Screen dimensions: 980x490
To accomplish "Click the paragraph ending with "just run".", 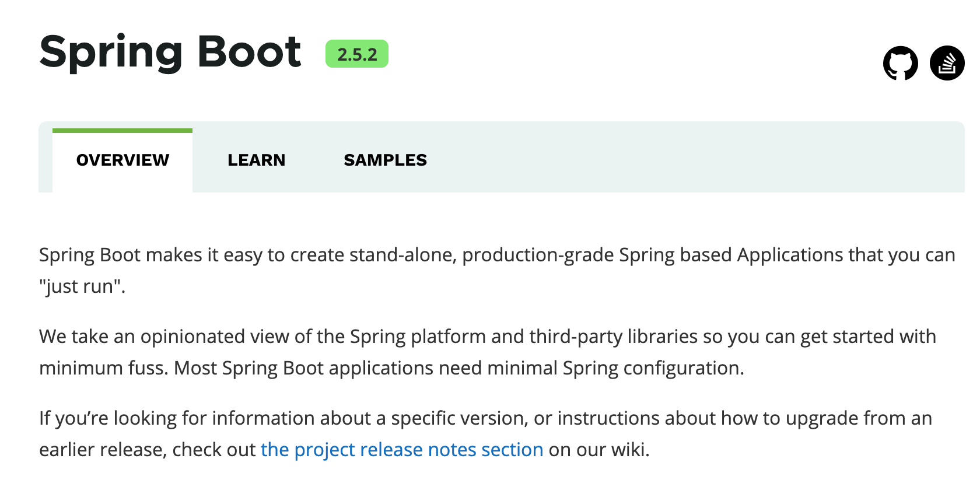I will tap(497, 271).
